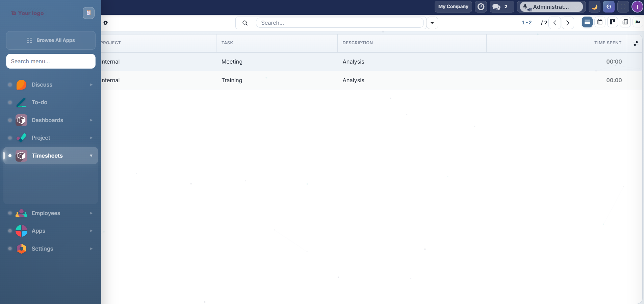This screenshot has width=644, height=304.
Task: Open the Training task row
Action: point(371,80)
